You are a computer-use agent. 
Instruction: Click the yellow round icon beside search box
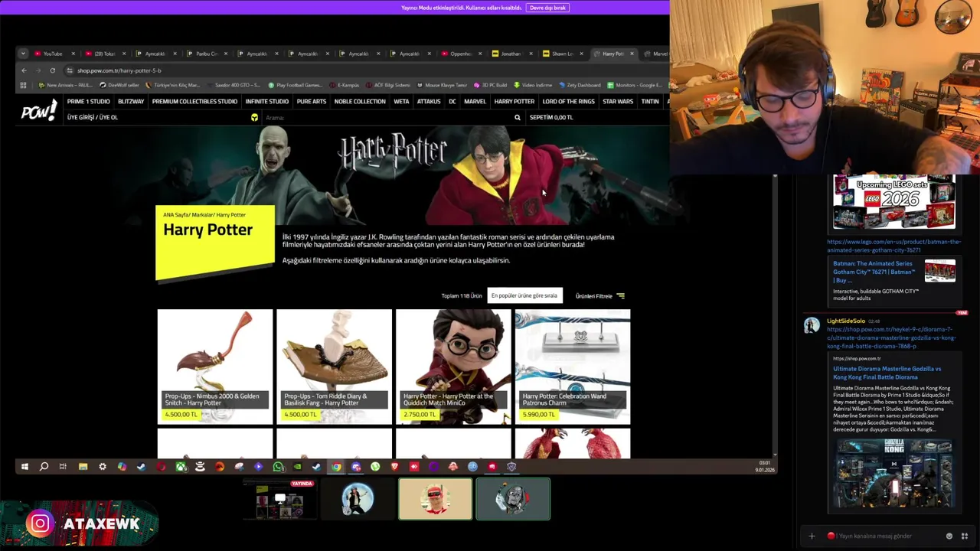coord(254,117)
